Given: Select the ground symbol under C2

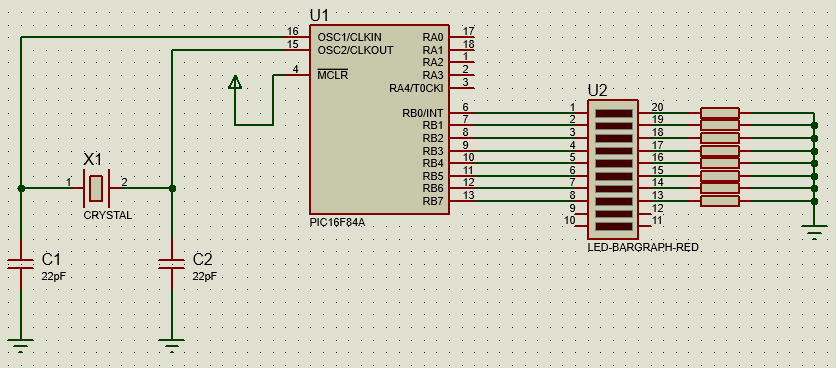Looking at the screenshot, I should [x=172, y=345].
